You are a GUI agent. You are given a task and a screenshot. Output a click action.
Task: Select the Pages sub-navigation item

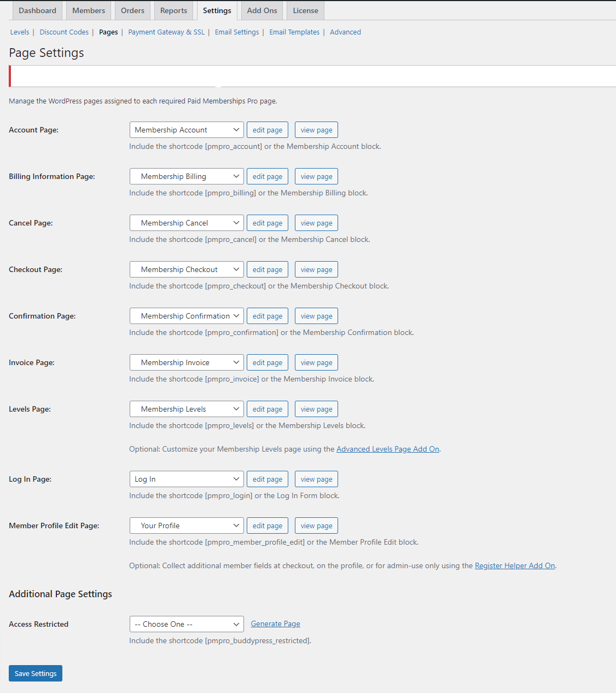[x=108, y=32]
